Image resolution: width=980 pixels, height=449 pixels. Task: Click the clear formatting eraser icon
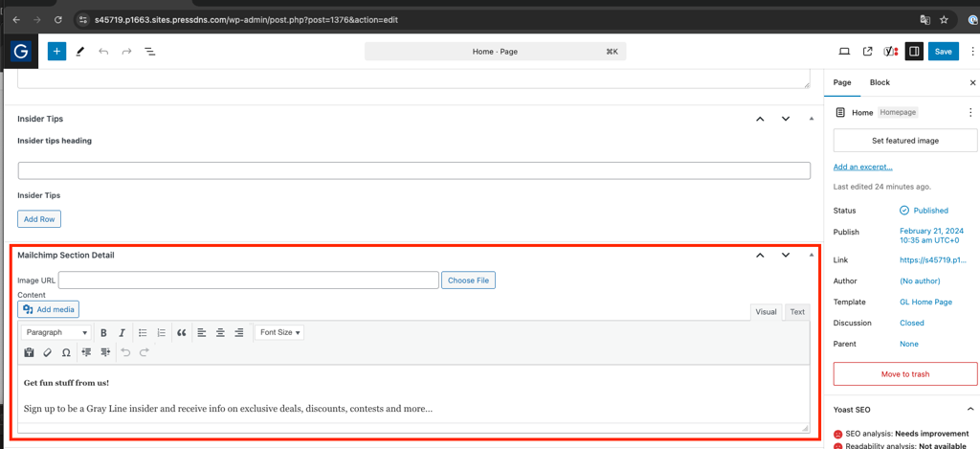(x=48, y=352)
